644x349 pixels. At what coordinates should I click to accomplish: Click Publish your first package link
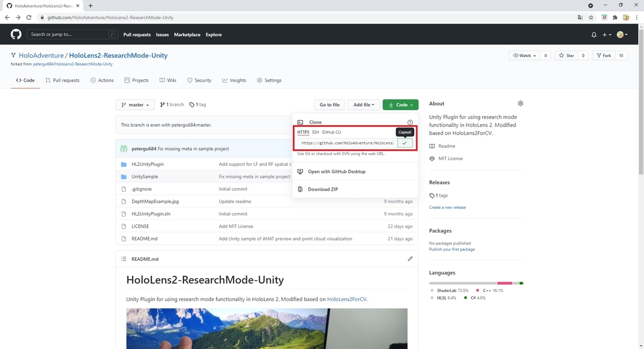click(x=452, y=249)
